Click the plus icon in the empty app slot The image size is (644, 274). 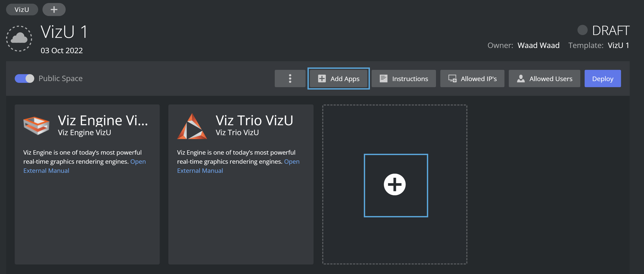pos(395,185)
